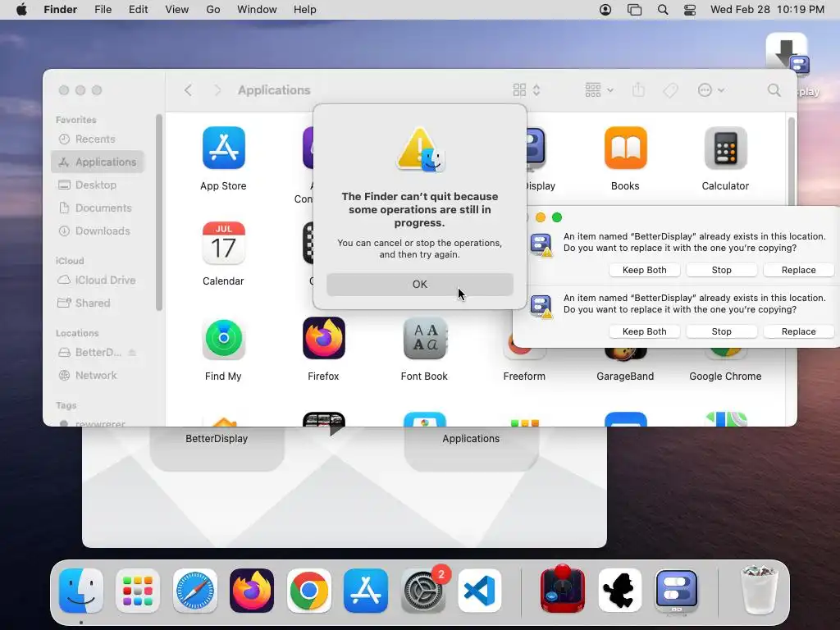Open Control Center from menu bar
Screen dimensions: 840x630
tap(690, 10)
